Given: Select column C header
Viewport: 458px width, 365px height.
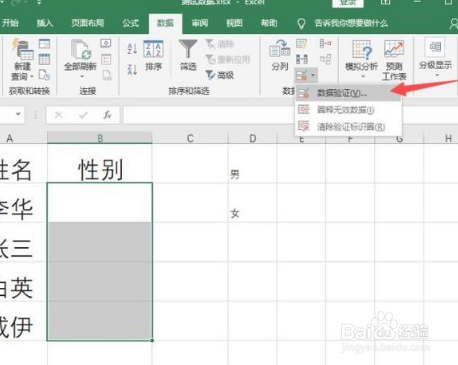Looking at the screenshot, I should coord(190,138).
